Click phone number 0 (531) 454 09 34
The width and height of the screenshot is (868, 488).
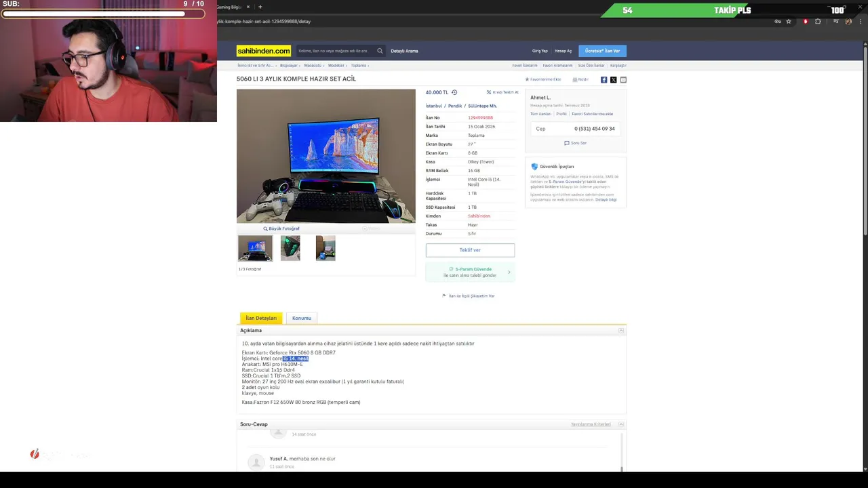pos(595,129)
